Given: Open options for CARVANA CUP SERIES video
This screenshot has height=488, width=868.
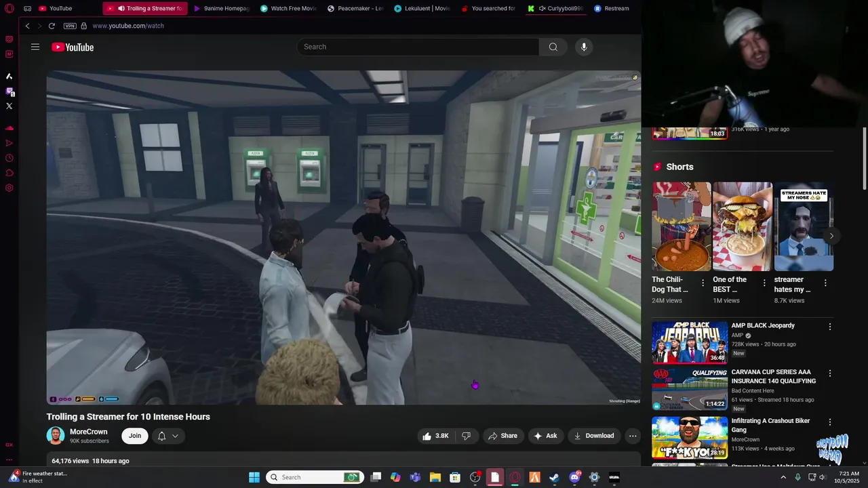Looking at the screenshot, I should pyautogui.click(x=829, y=373).
